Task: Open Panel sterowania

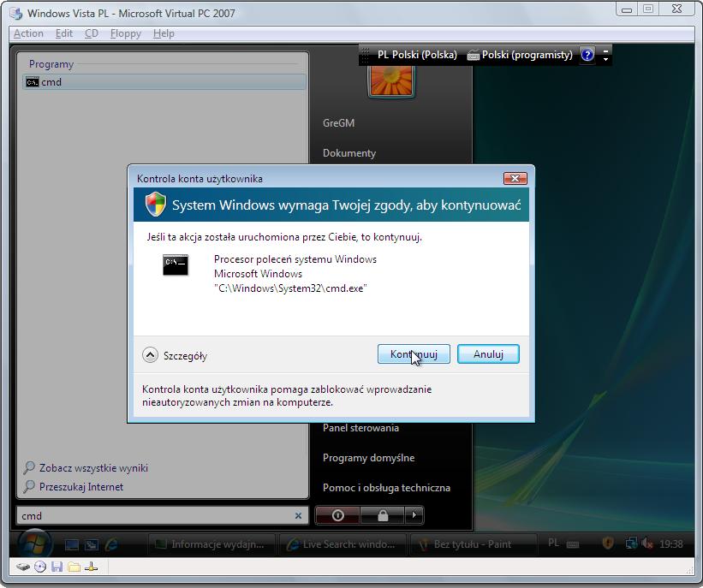Action: click(x=360, y=428)
